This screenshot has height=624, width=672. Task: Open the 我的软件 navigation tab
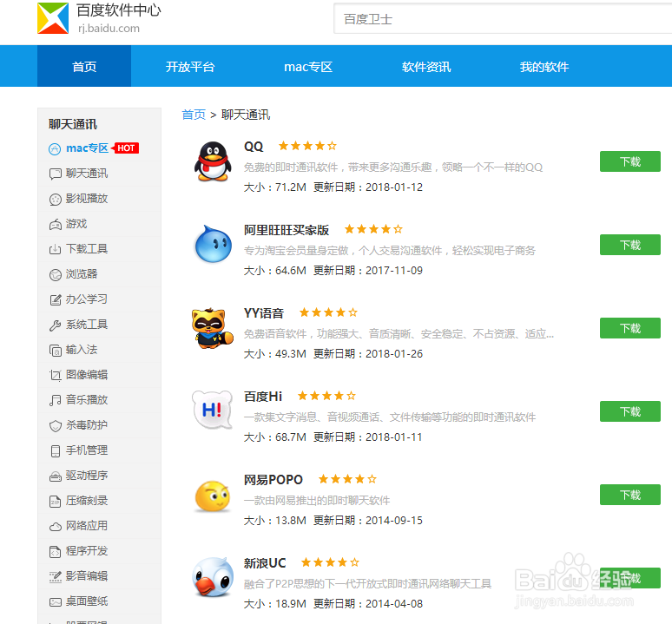(x=544, y=66)
